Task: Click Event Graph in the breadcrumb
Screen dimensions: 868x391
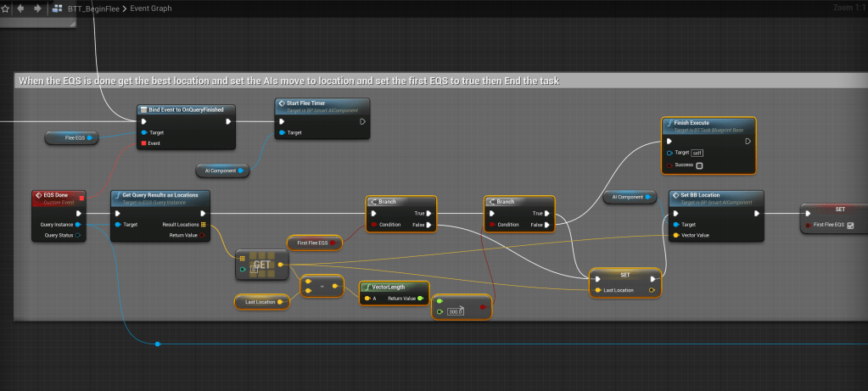Action: (150, 8)
